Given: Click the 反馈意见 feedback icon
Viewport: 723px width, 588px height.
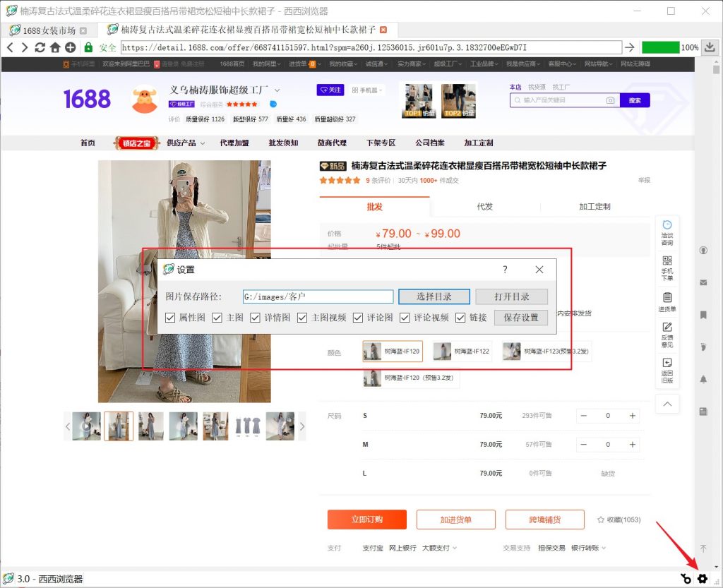Looking at the screenshot, I should (667, 332).
